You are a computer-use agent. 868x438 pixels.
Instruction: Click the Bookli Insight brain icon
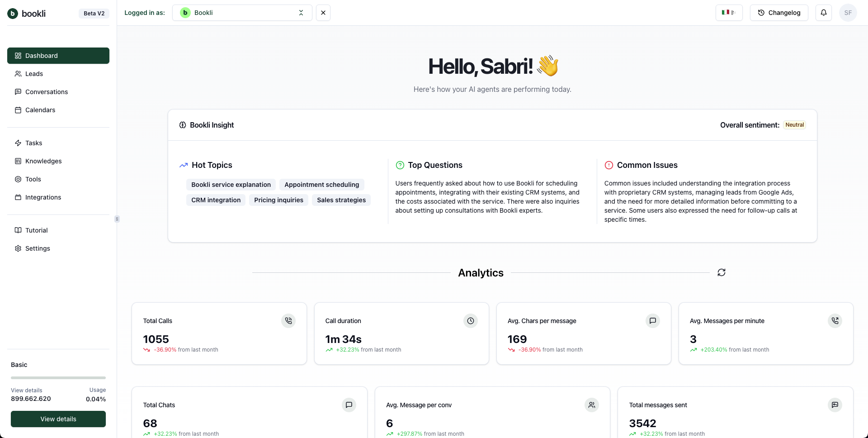183,125
